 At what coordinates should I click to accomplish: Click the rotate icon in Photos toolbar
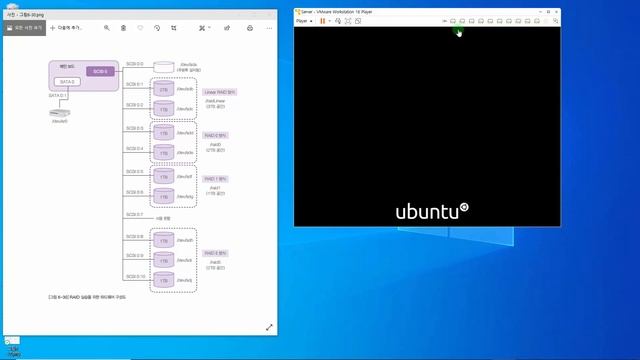pos(157,28)
